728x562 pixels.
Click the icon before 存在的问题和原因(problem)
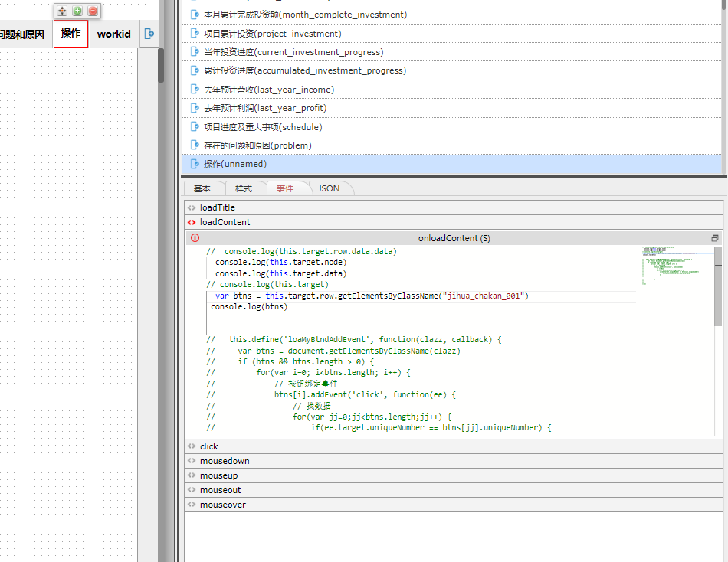coord(195,145)
